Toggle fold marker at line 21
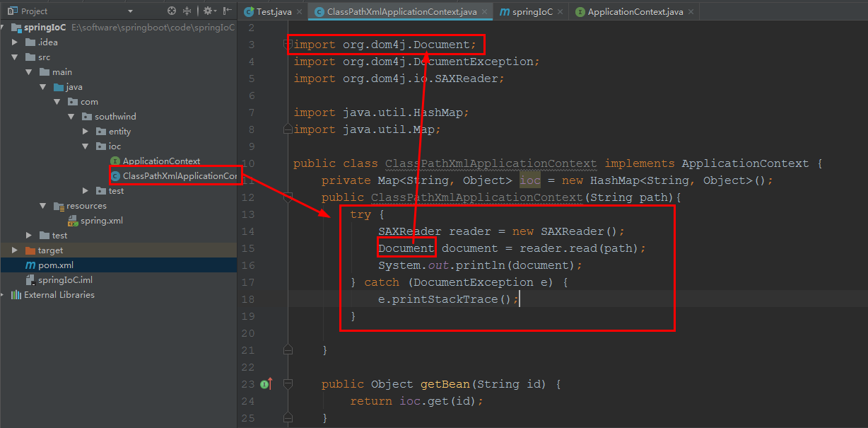The image size is (868, 428). tap(288, 350)
